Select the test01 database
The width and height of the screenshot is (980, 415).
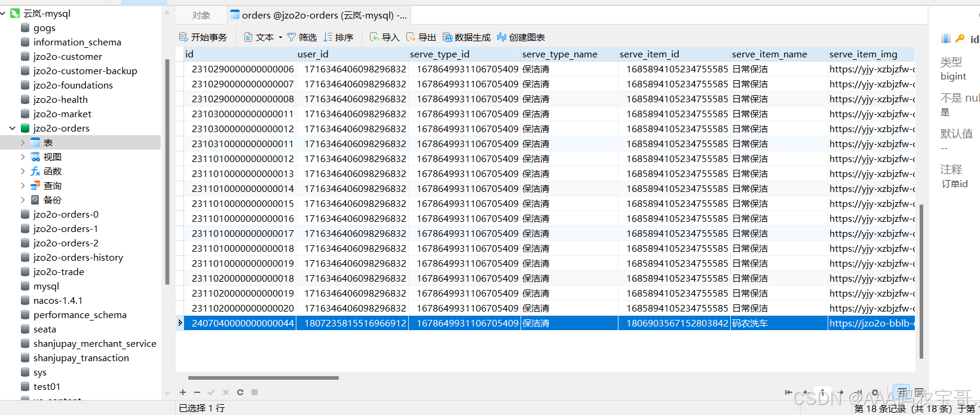pyautogui.click(x=41, y=386)
